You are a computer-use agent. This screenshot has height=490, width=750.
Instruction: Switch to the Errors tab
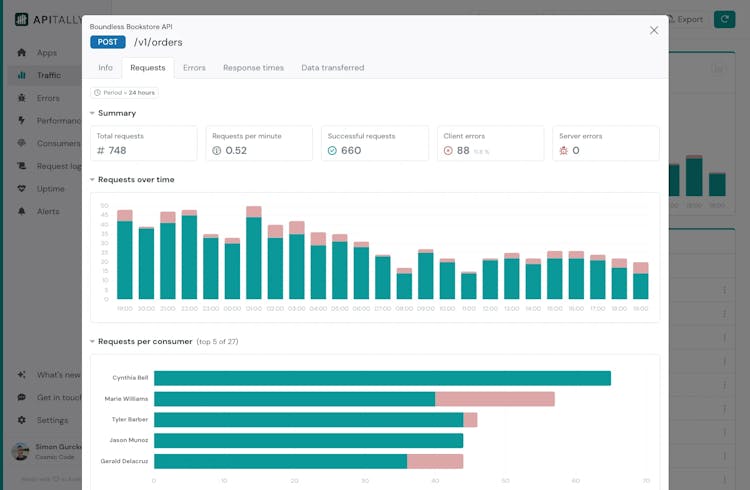(194, 68)
